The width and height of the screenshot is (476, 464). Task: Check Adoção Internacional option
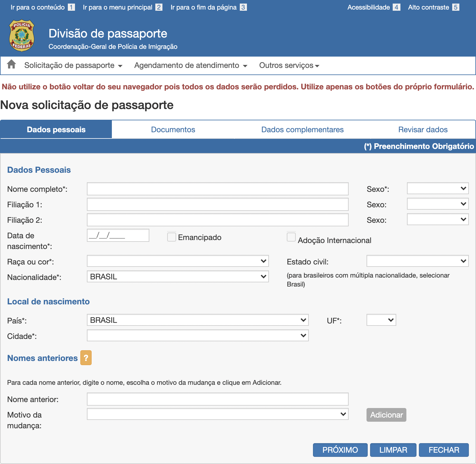(291, 237)
